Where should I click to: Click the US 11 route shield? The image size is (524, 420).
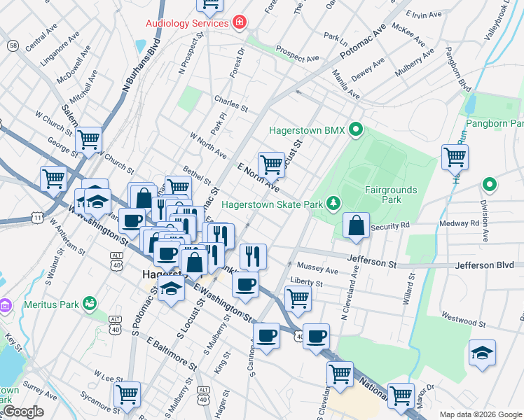coord(37,218)
